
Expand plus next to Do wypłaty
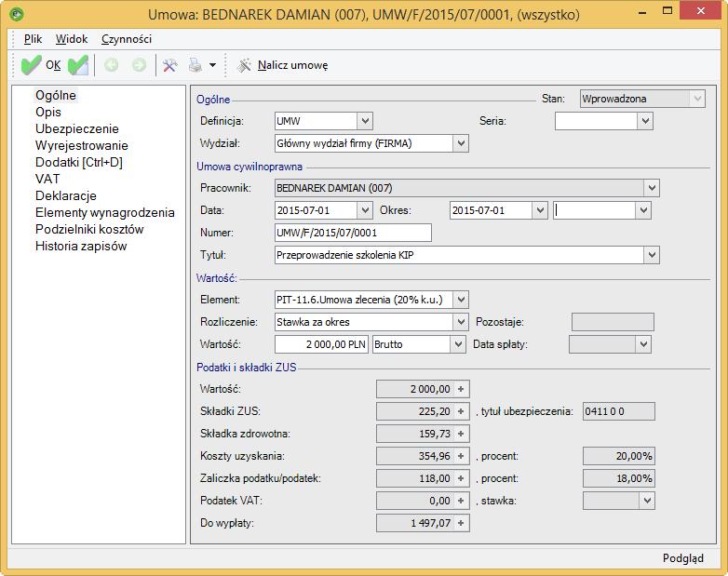(461, 523)
